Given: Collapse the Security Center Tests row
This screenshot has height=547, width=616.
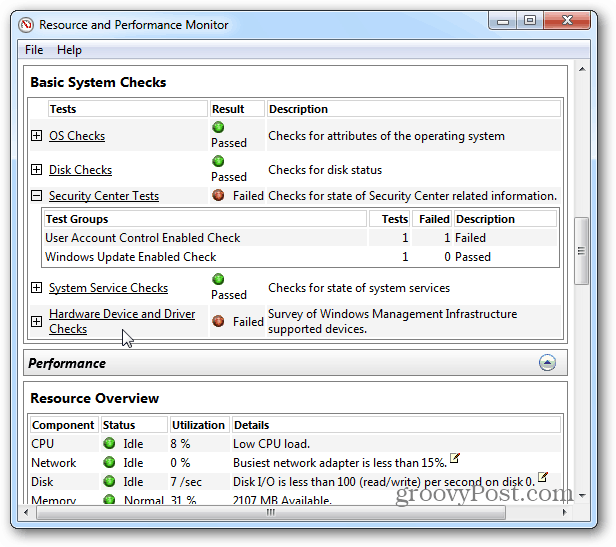Looking at the screenshot, I should [x=37, y=196].
